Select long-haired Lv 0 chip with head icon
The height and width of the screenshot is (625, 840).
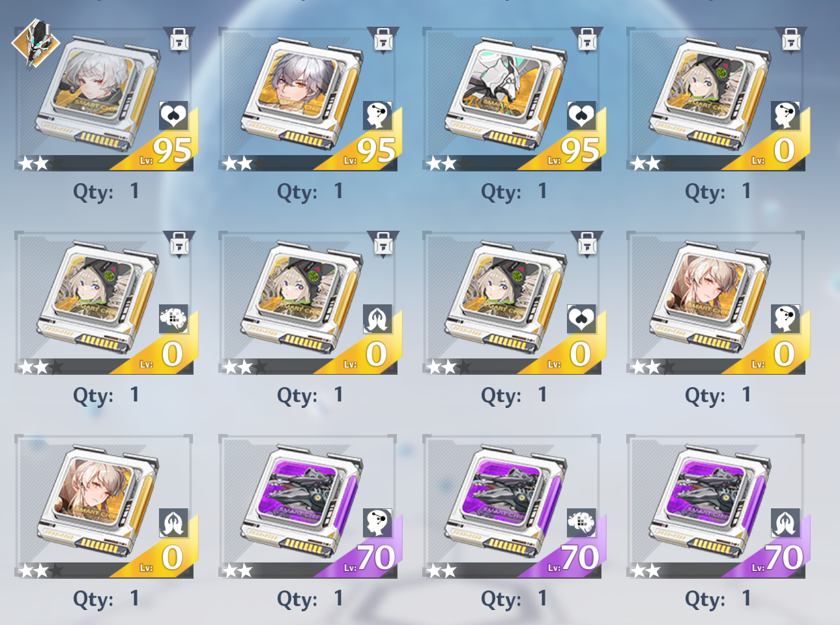tap(716, 303)
